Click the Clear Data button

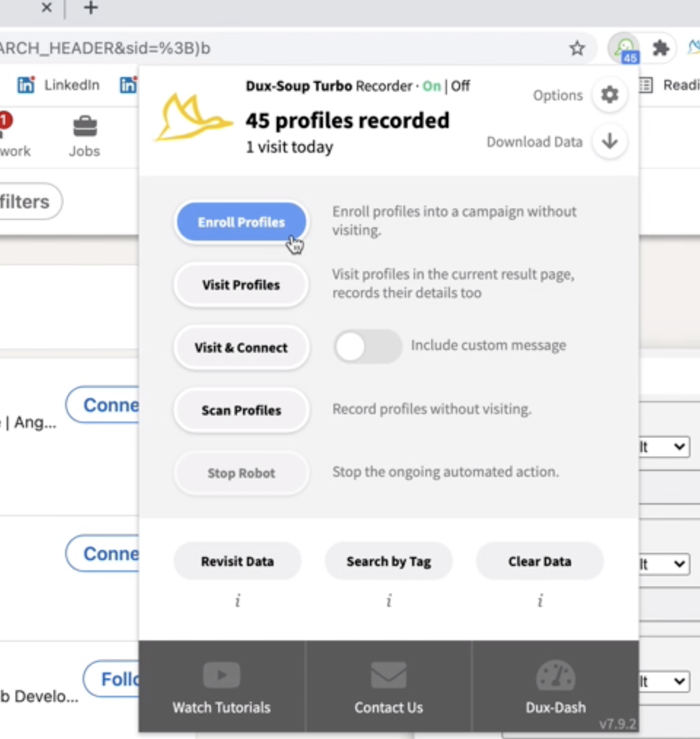(540, 562)
